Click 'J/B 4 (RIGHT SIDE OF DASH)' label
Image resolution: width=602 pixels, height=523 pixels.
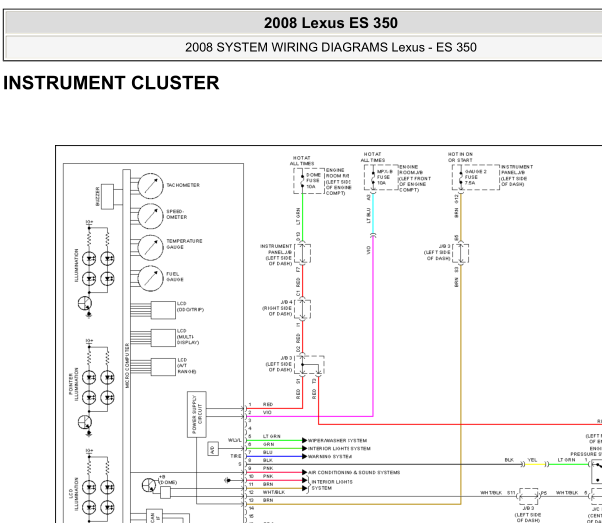(277, 308)
